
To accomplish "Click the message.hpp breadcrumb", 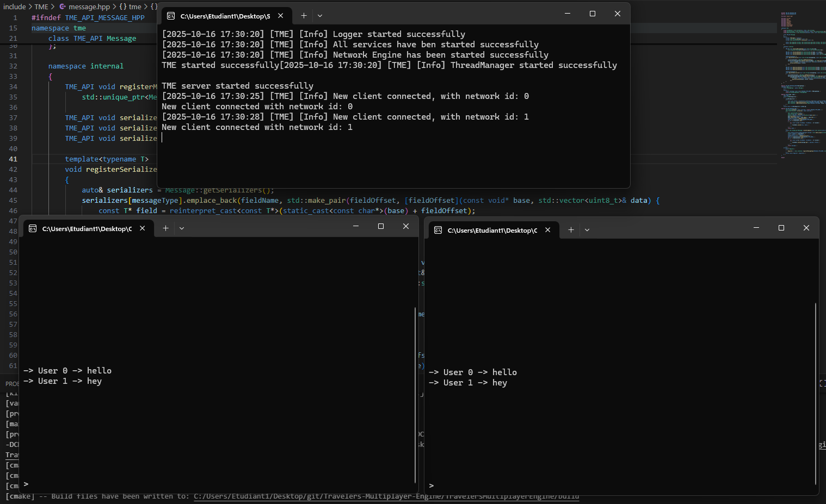I will (x=89, y=7).
